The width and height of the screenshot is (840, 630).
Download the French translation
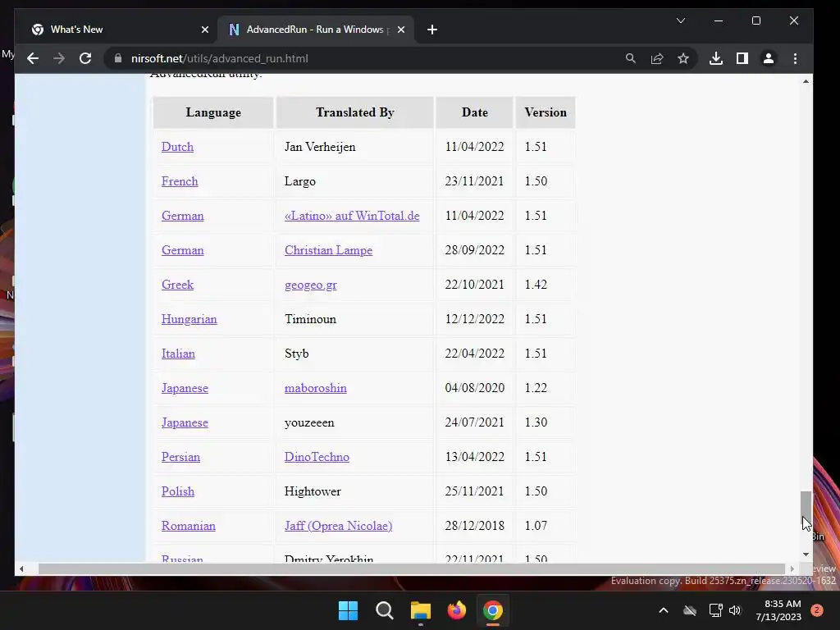(x=180, y=181)
